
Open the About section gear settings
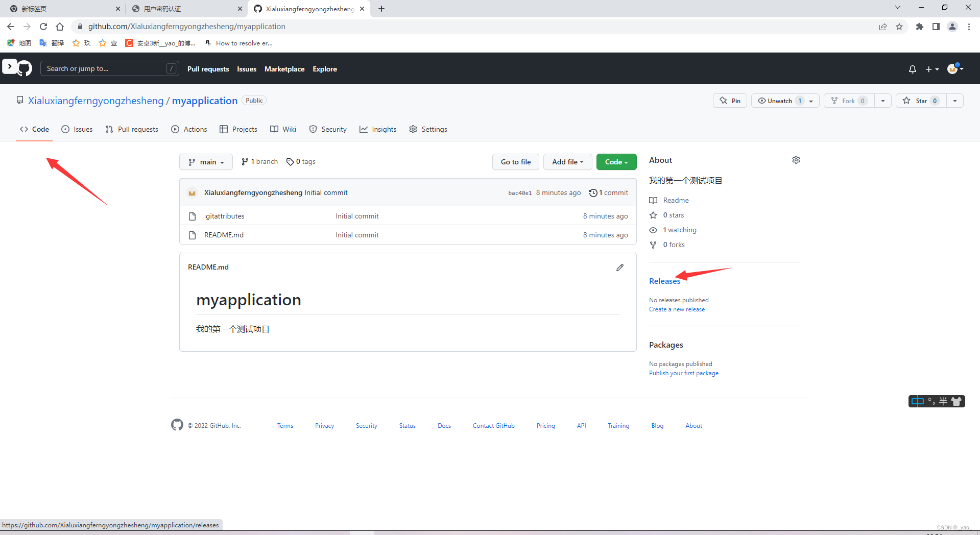tap(796, 160)
